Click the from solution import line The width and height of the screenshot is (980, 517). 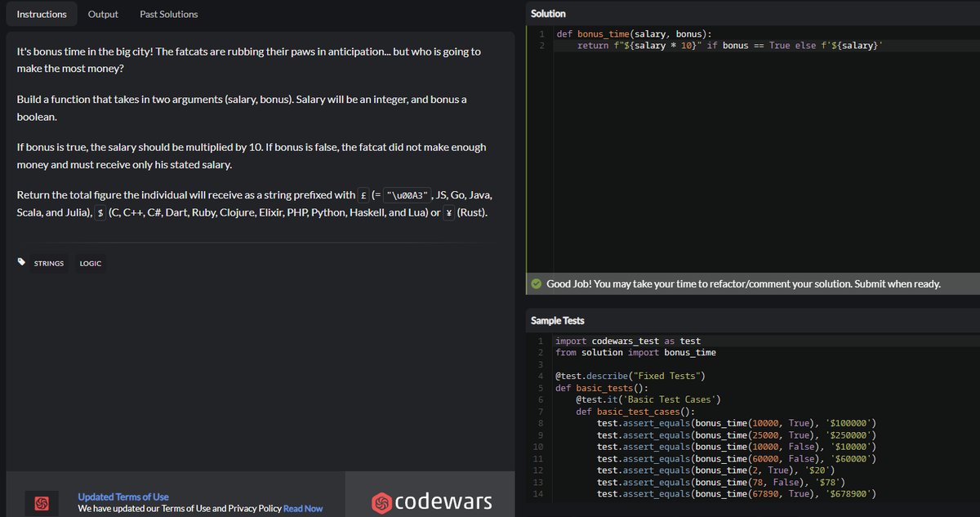tap(635, 352)
